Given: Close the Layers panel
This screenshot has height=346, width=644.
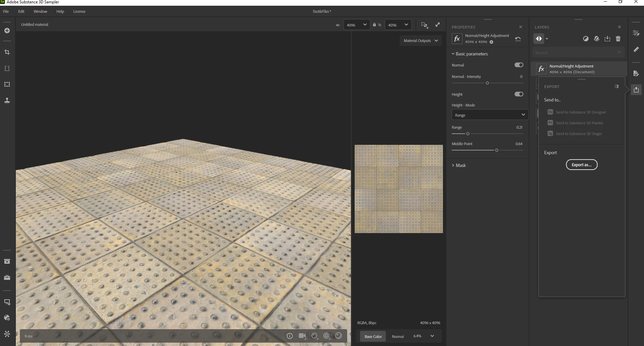Looking at the screenshot, I should (619, 27).
